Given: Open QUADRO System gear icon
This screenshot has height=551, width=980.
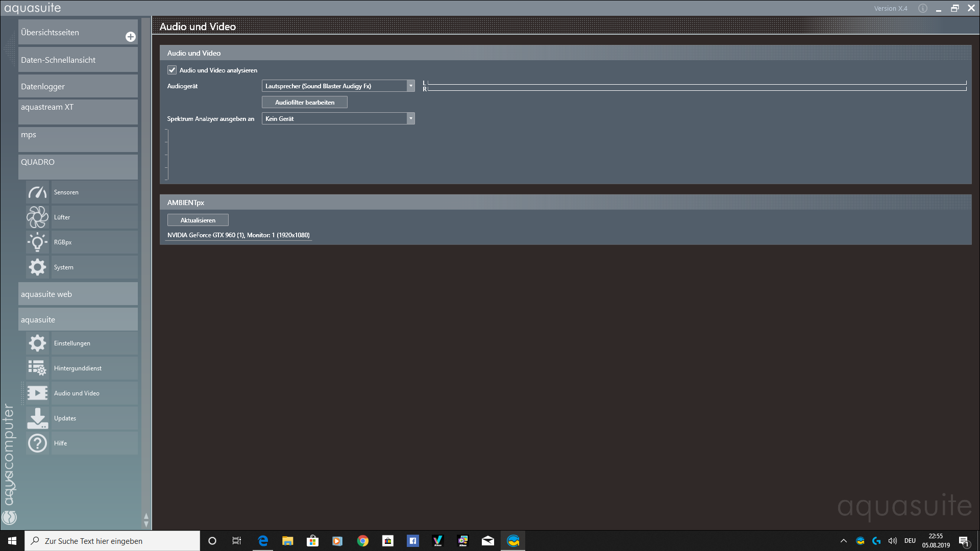Looking at the screenshot, I should pos(37,267).
